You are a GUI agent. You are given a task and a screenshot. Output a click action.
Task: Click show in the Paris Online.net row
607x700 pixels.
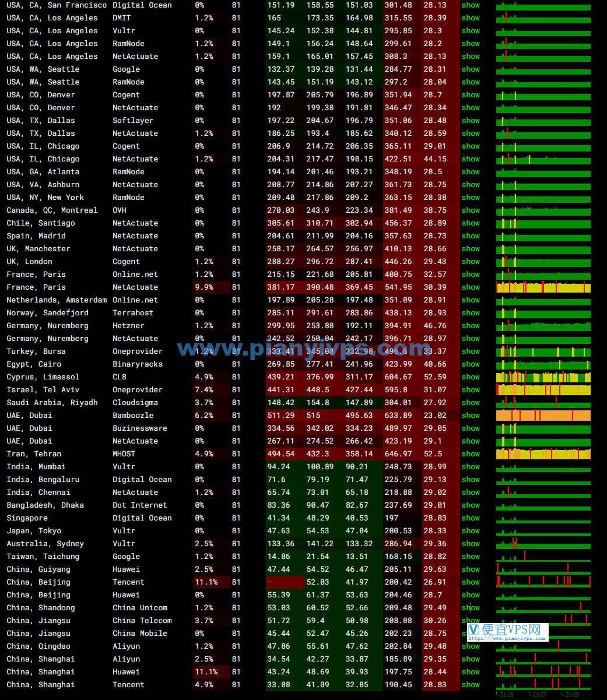(471, 275)
